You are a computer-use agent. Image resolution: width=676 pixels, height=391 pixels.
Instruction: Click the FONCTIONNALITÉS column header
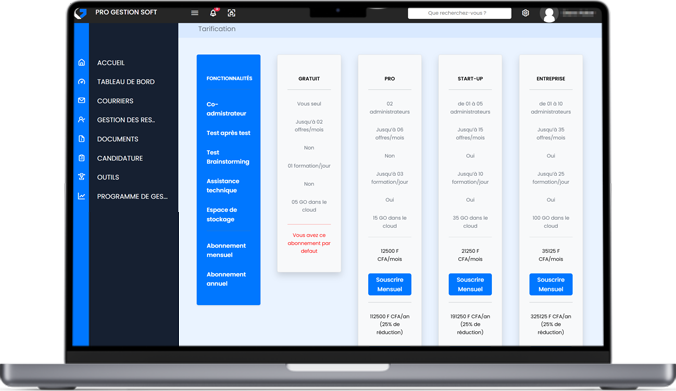(x=229, y=78)
